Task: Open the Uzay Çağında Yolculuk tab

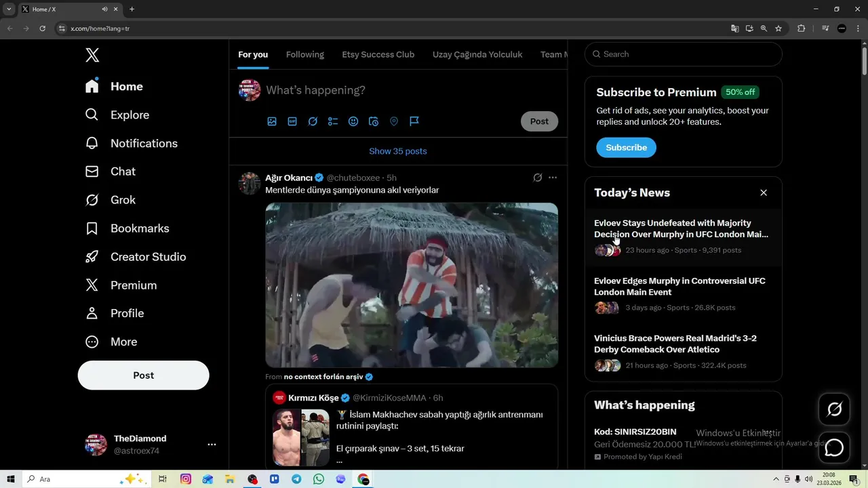Action: (477, 54)
